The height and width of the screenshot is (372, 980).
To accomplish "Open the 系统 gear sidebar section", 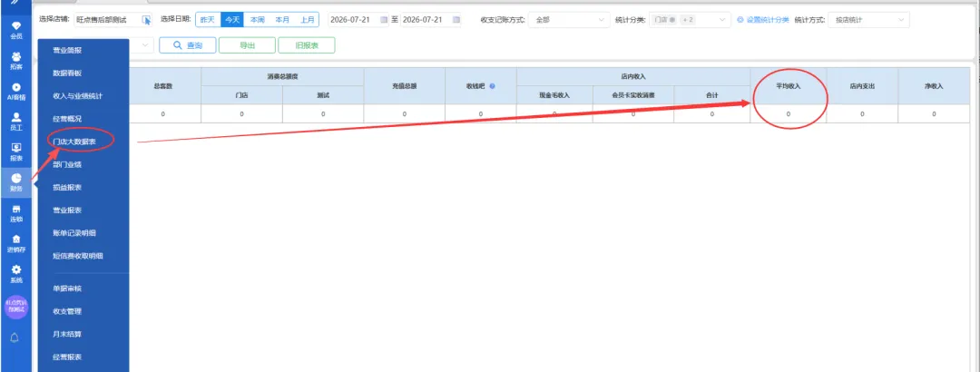I will (16, 274).
